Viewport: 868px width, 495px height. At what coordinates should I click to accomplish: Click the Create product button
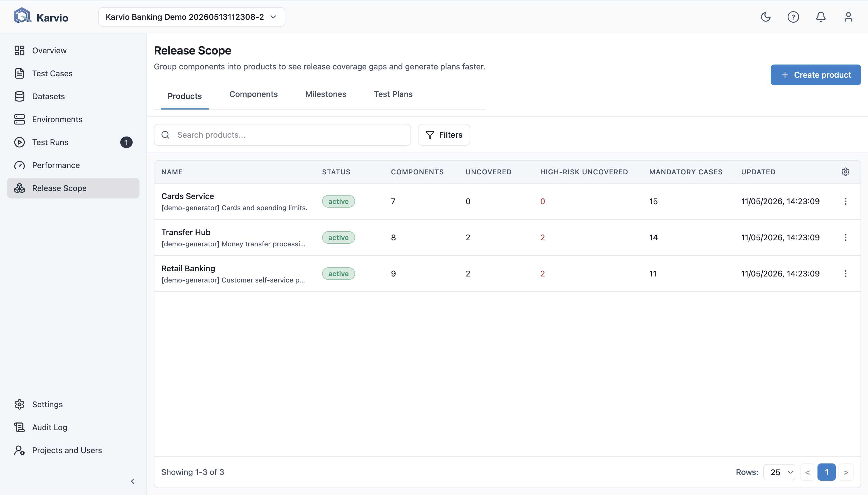click(815, 75)
